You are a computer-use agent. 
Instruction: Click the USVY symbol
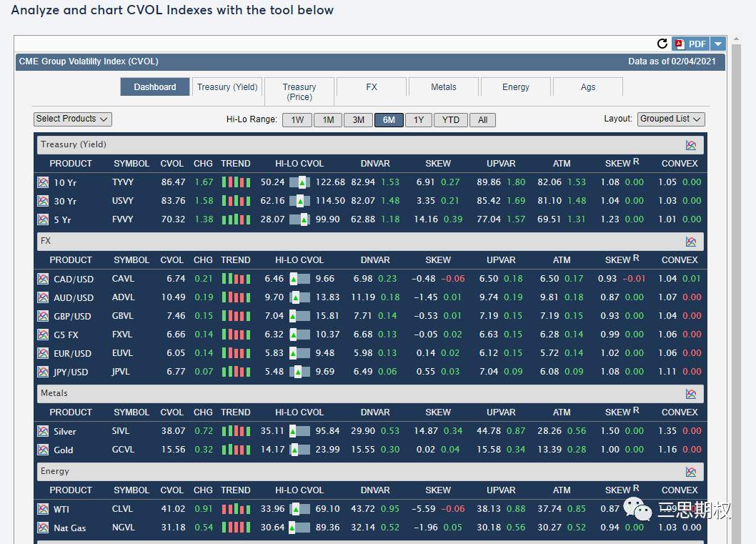coord(122,201)
